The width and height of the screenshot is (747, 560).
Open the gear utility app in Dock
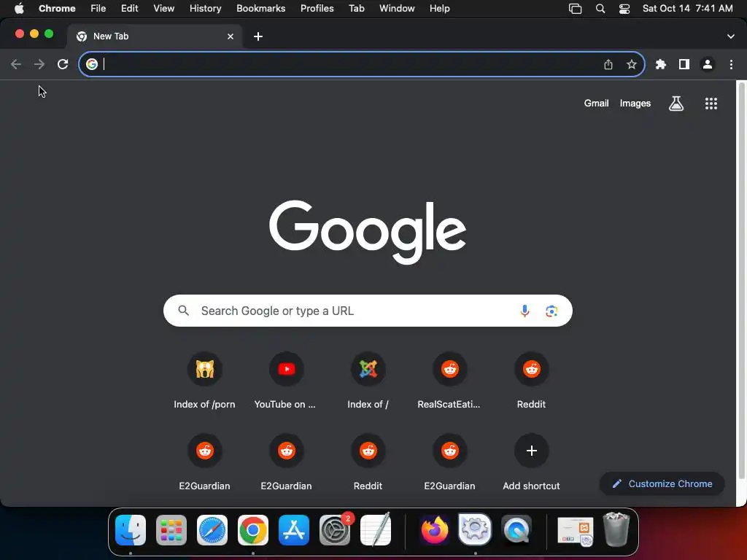point(475,529)
